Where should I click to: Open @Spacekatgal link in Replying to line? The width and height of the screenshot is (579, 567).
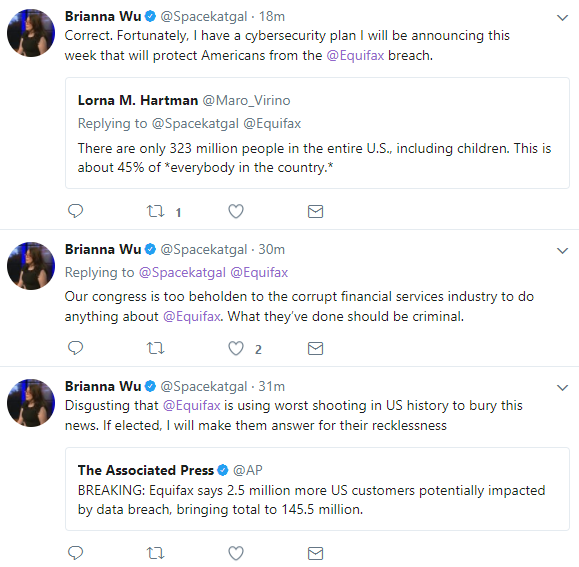[182, 272]
